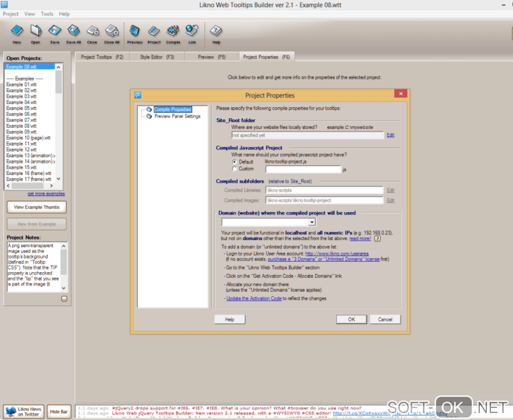Screen dimensions: 513x420
Task: Click the Hide Bar button
Action: [59, 411]
